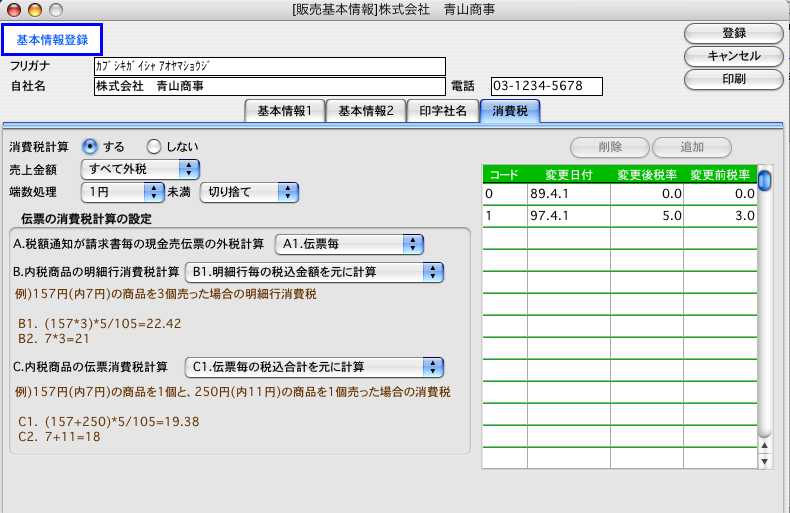Switch to the 基本情報1 tab
The height and width of the screenshot is (513, 790).
tap(285, 111)
